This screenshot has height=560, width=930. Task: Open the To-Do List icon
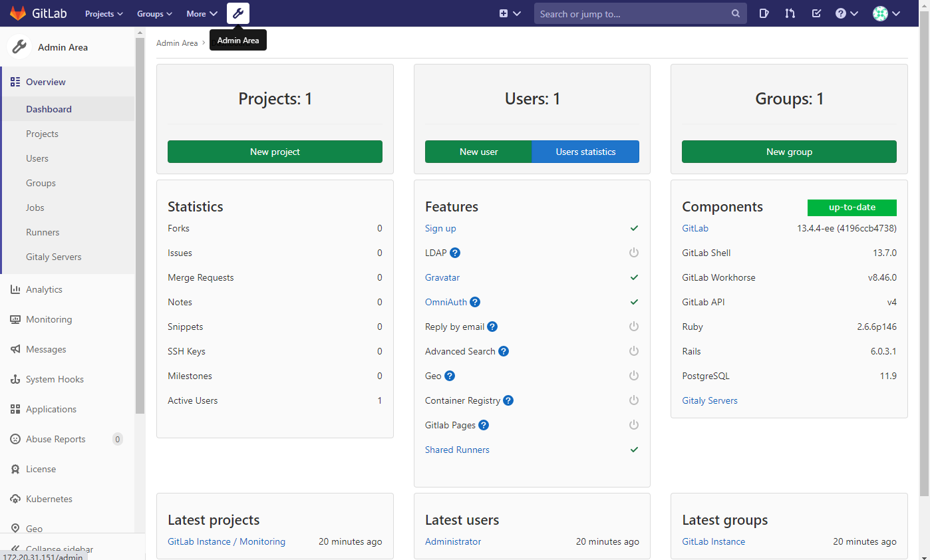pyautogui.click(x=816, y=13)
